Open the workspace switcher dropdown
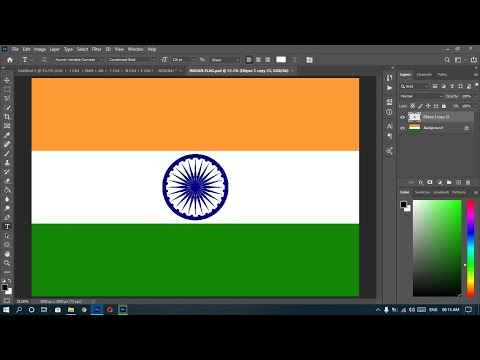The height and width of the screenshot is (360, 480). tap(460, 60)
